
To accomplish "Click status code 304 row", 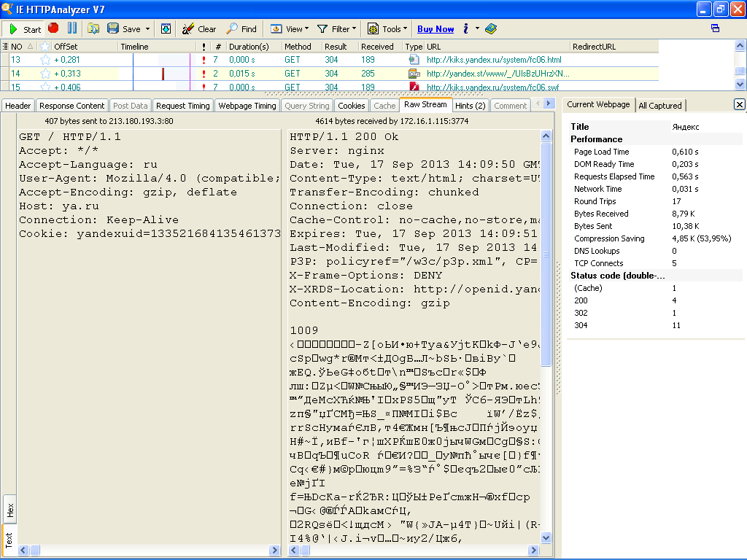I will [656, 324].
